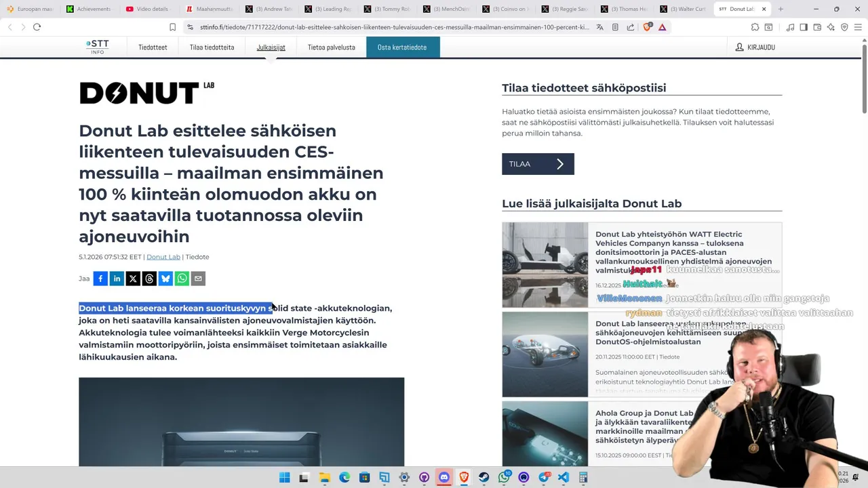Open reader mode icon in address bar
868x488 pixels.
[615, 27]
